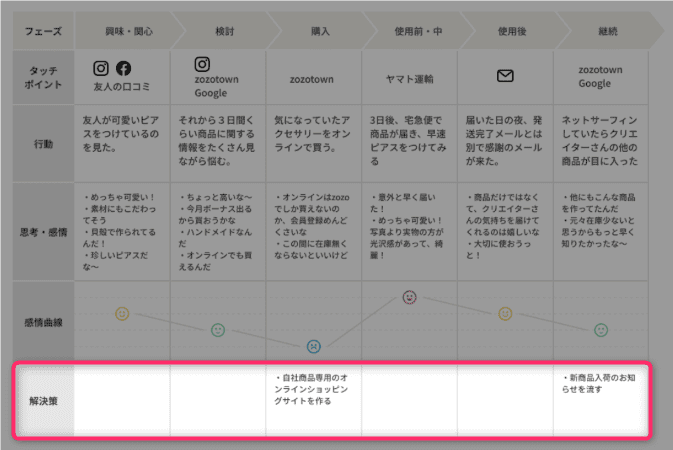
Task: Click the Facebook icon in the touchpoint row
Action: (124, 69)
